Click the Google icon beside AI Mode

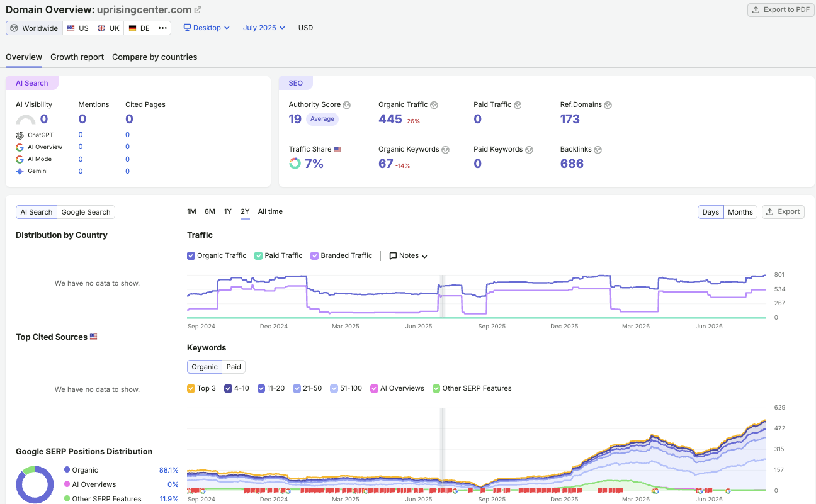pyautogui.click(x=20, y=159)
